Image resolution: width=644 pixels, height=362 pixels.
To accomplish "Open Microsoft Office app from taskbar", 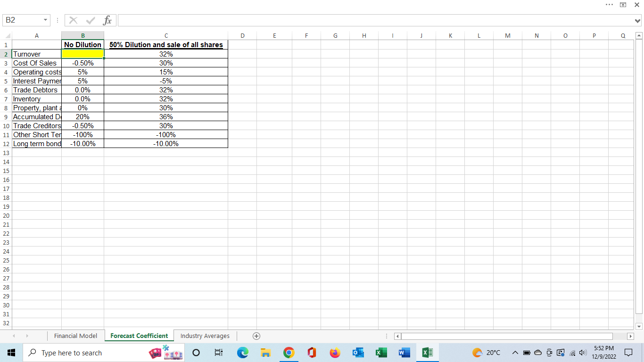I will [312, 353].
